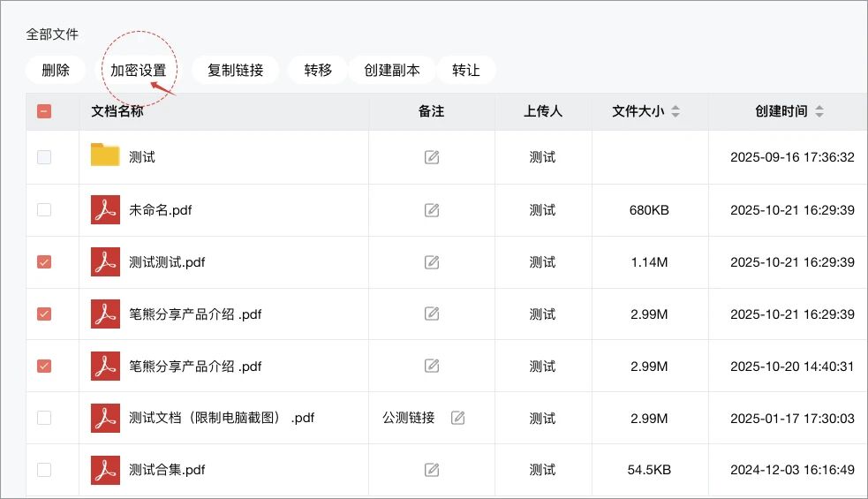The image size is (868, 499).
Task: Click the 转移 button
Action: tap(318, 70)
